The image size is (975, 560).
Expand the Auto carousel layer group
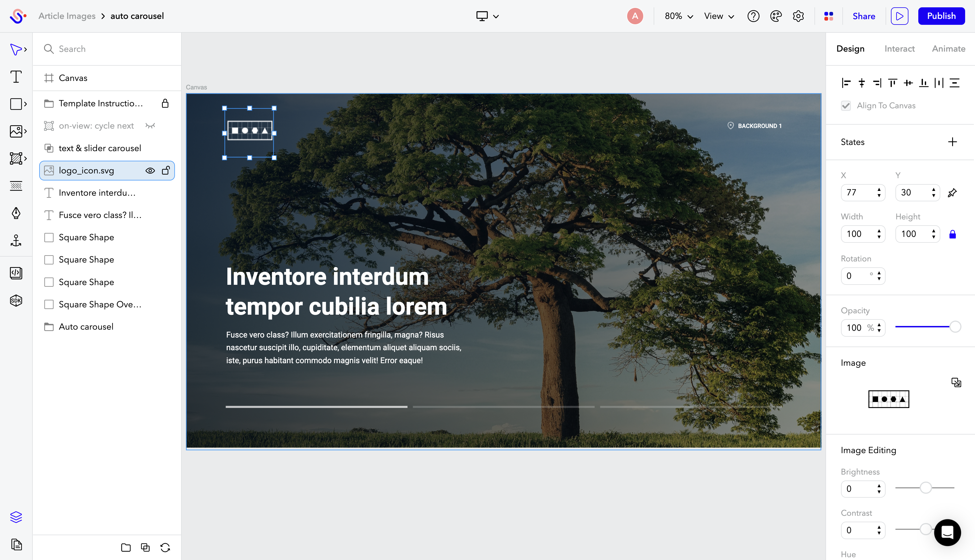(50, 327)
